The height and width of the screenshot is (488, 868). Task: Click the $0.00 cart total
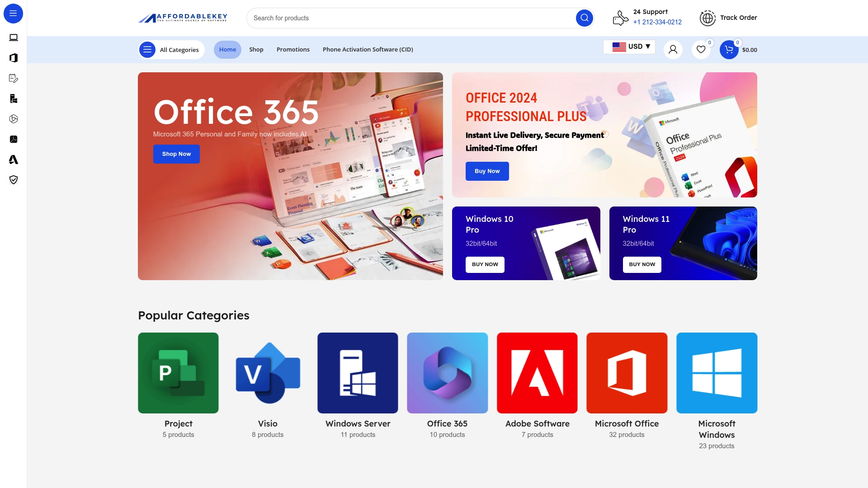point(750,50)
